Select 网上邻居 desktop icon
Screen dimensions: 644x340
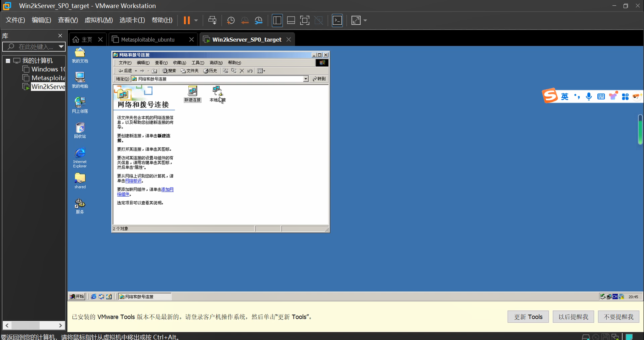[80, 105]
